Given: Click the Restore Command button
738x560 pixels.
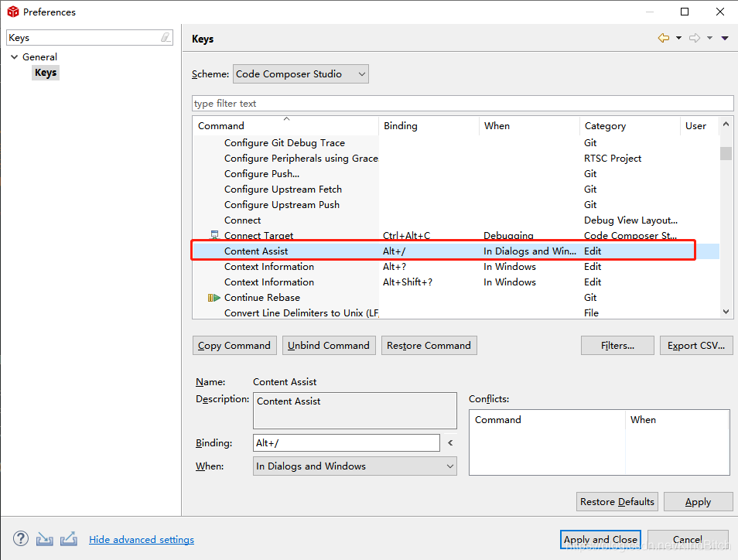Looking at the screenshot, I should [x=429, y=346].
